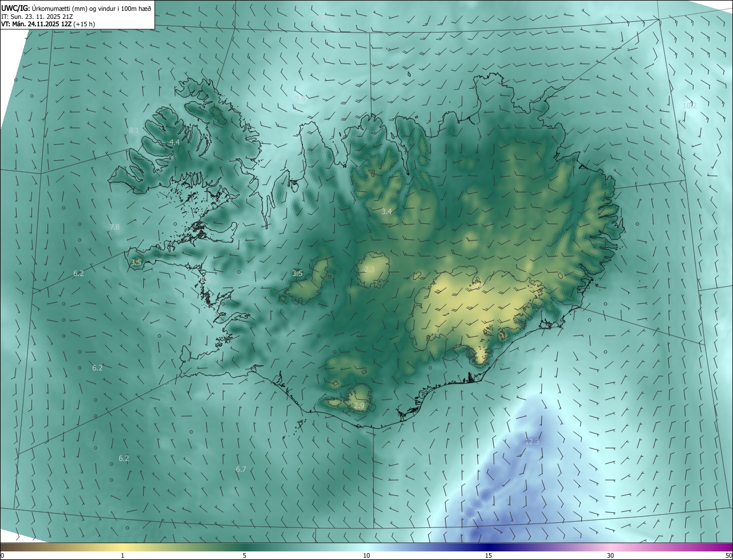733x560 pixels.
Task: Click the 6.7 value label
Action: pyautogui.click(x=241, y=470)
